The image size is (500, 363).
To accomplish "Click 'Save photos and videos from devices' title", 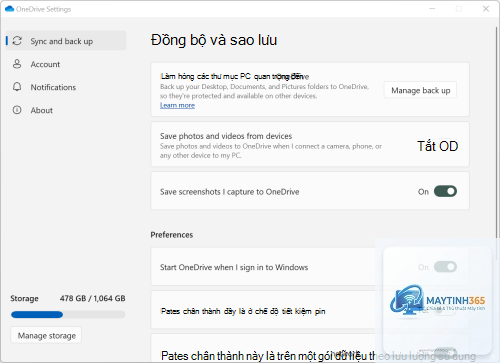I will click(226, 136).
